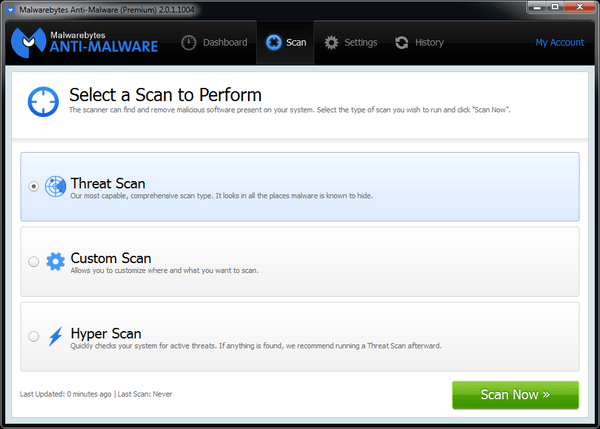Image resolution: width=600 pixels, height=429 pixels.
Task: Click the Malwarebytes Anti-Malware logo
Action: pos(85,42)
